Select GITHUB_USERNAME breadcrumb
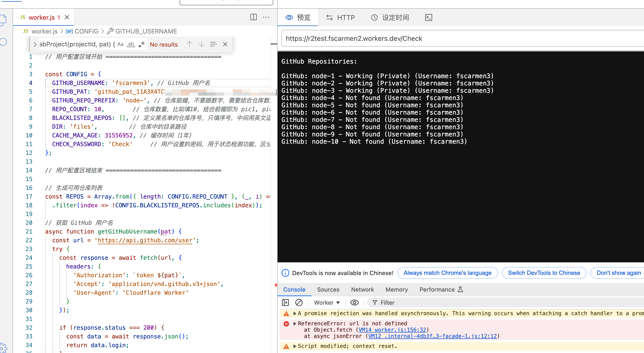 coord(146,31)
